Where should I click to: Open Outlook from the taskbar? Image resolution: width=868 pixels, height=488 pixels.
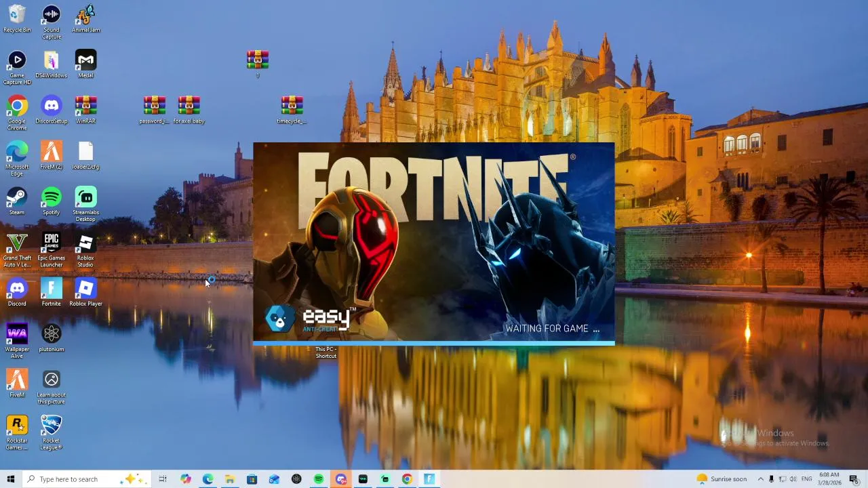[x=274, y=479]
